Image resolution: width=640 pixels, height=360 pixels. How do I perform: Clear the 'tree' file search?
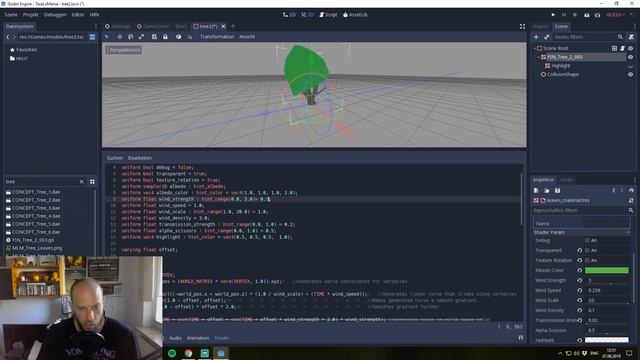[82, 182]
